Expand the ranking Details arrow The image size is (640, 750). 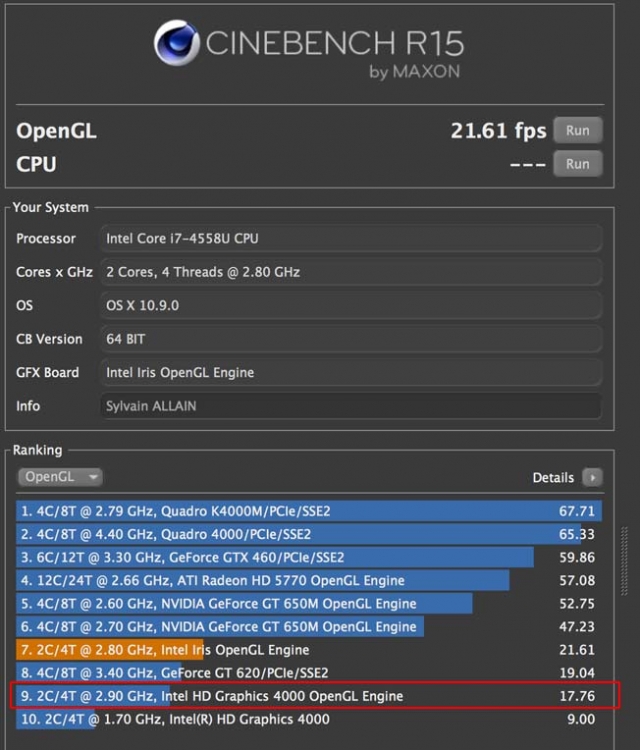click(592, 477)
